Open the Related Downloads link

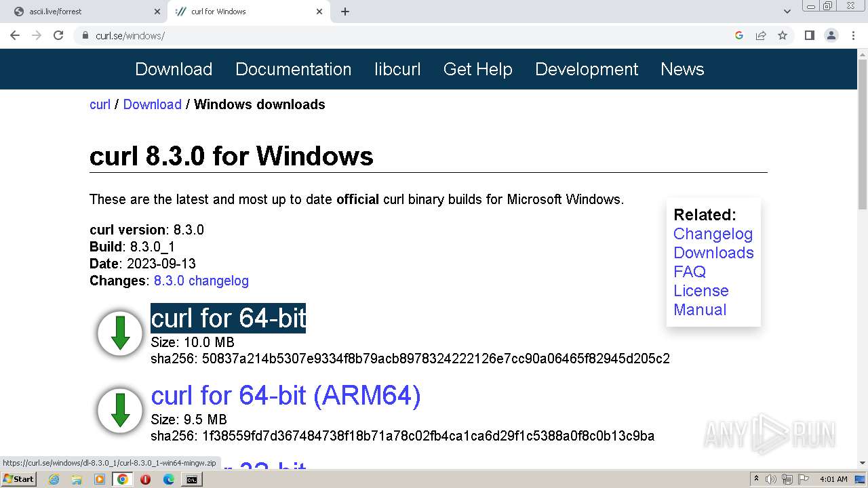[713, 253]
